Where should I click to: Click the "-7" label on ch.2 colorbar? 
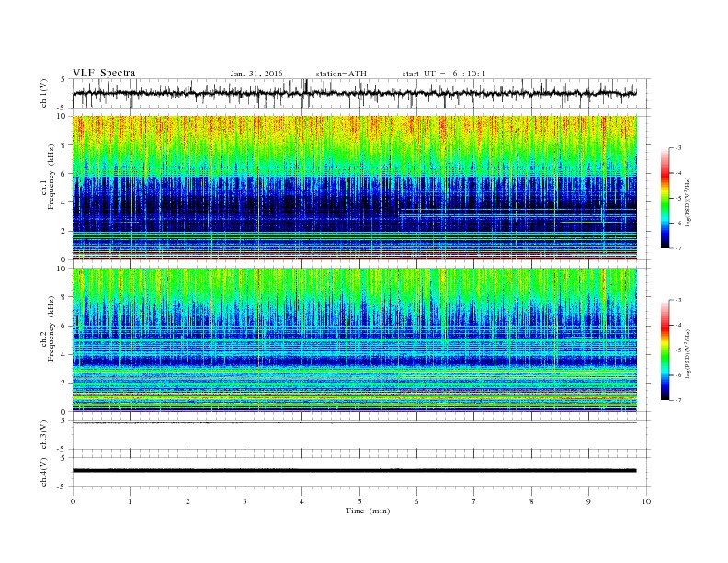pyautogui.click(x=678, y=400)
